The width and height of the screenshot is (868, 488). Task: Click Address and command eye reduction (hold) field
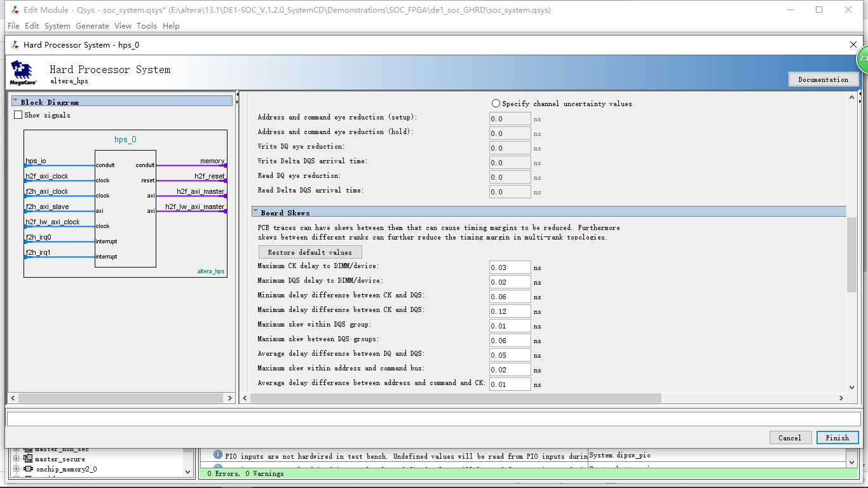[x=510, y=133]
